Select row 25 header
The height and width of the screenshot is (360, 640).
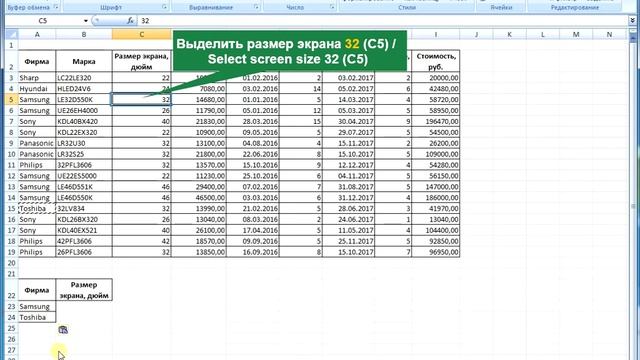click(x=11, y=328)
